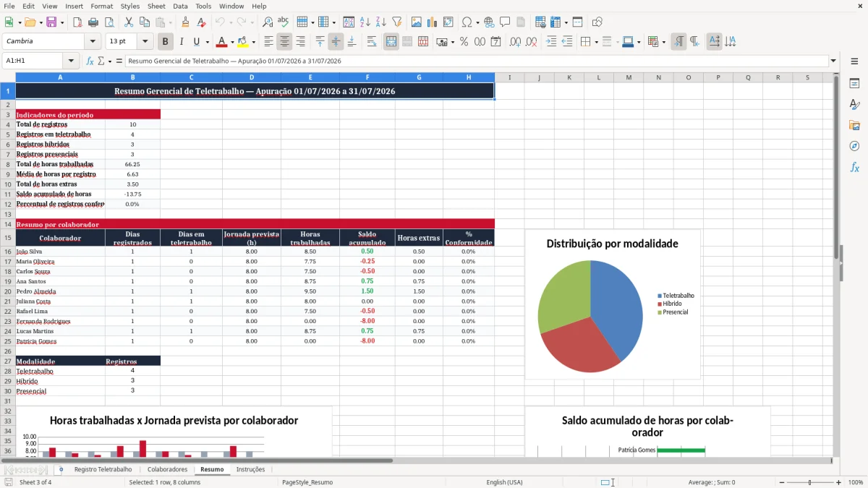Click the Print icon
868x488 pixels.
tap(92, 22)
